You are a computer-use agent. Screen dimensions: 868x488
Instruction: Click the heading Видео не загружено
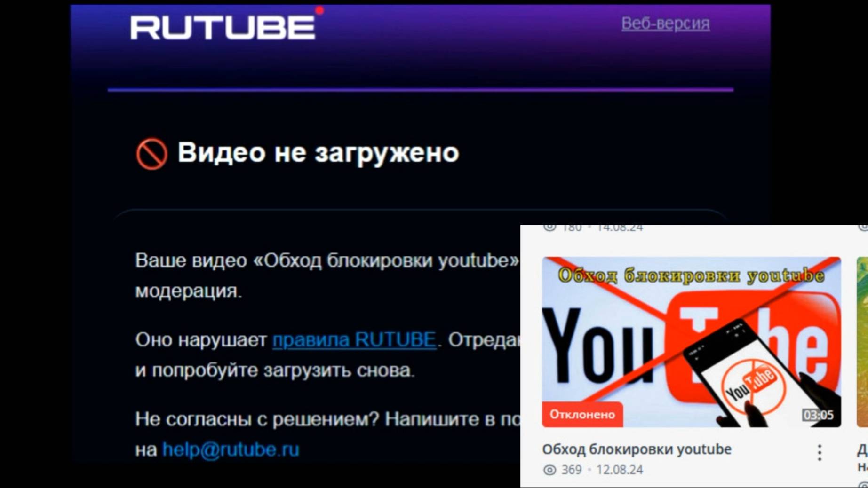[318, 153]
